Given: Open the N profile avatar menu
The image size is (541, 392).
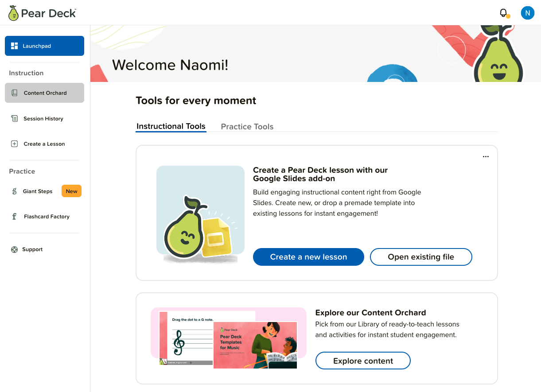Looking at the screenshot, I should click(527, 13).
